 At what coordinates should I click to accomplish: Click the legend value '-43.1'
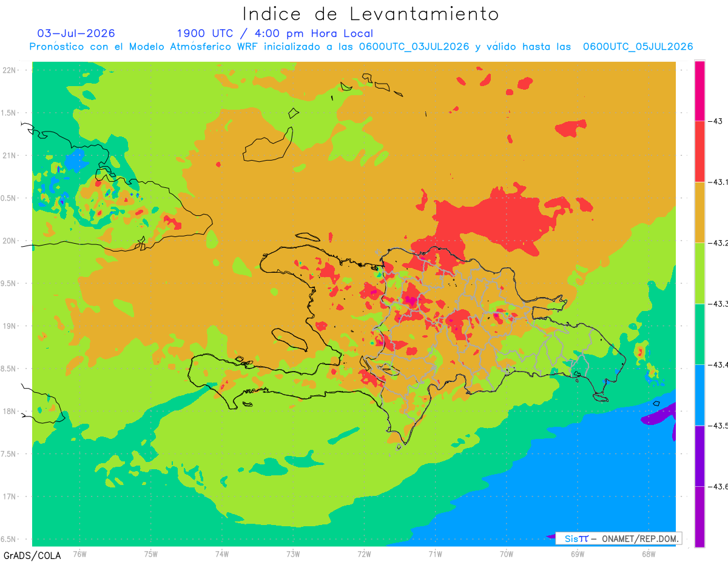[x=719, y=182]
